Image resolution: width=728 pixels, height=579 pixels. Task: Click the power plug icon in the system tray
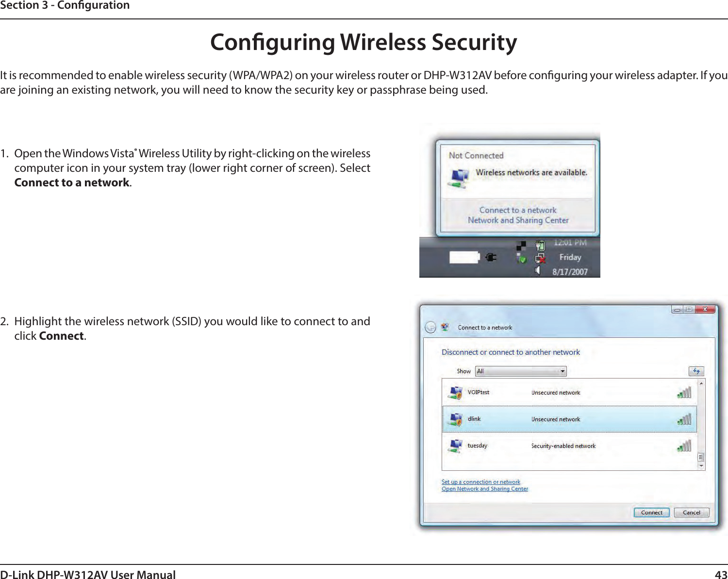(491, 257)
